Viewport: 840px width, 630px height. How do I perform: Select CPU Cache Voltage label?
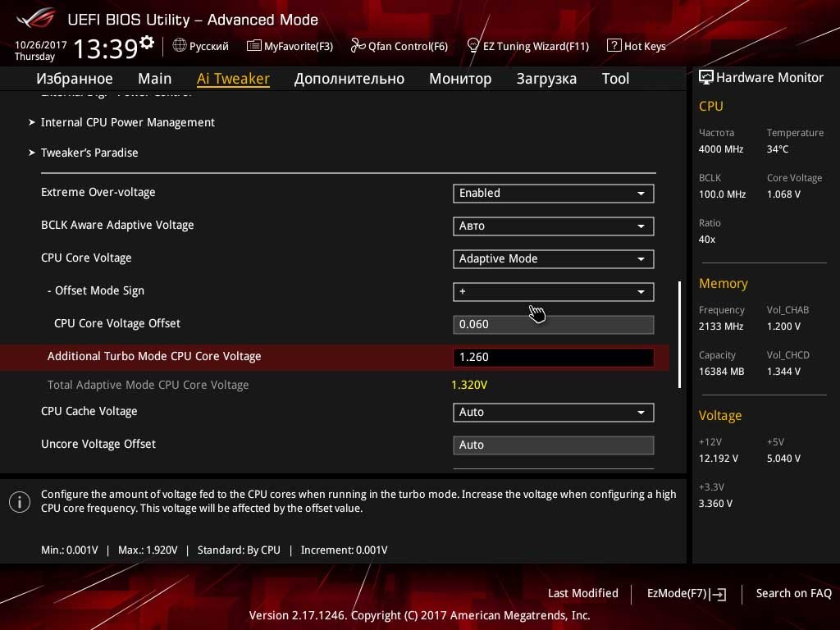pos(89,411)
